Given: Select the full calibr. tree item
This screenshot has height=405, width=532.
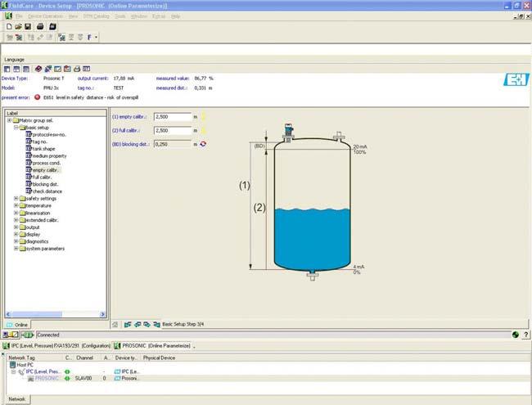Looking at the screenshot, I should pos(42,177).
